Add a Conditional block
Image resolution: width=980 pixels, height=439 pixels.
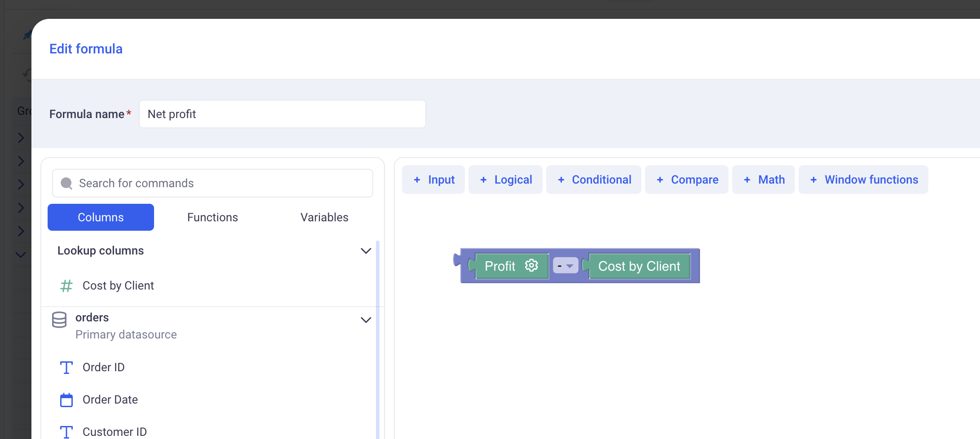coord(594,180)
